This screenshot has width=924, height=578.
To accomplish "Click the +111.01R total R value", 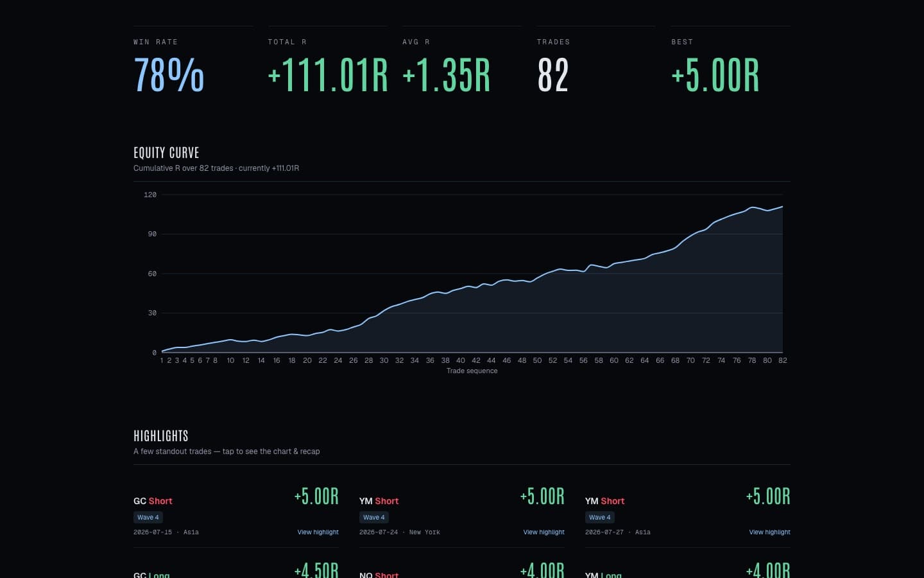I will [328, 75].
